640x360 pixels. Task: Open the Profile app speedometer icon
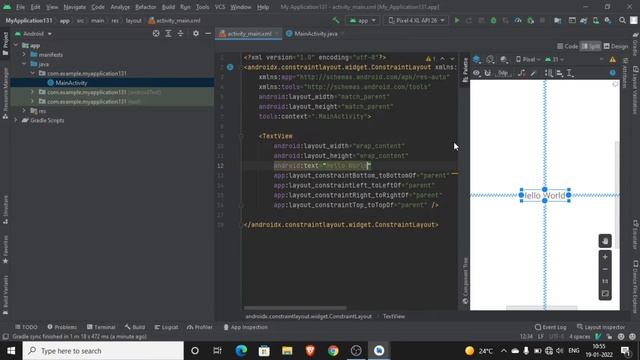point(518,20)
